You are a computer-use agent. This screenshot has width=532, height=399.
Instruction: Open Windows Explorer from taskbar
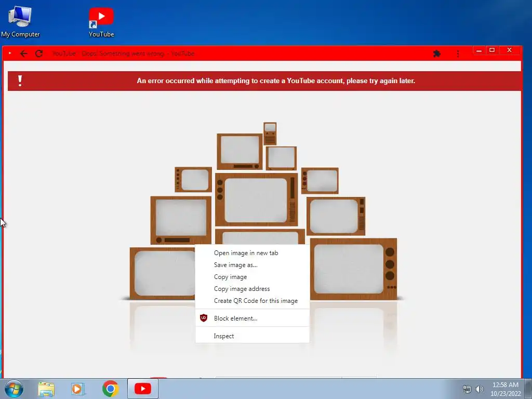(x=46, y=389)
